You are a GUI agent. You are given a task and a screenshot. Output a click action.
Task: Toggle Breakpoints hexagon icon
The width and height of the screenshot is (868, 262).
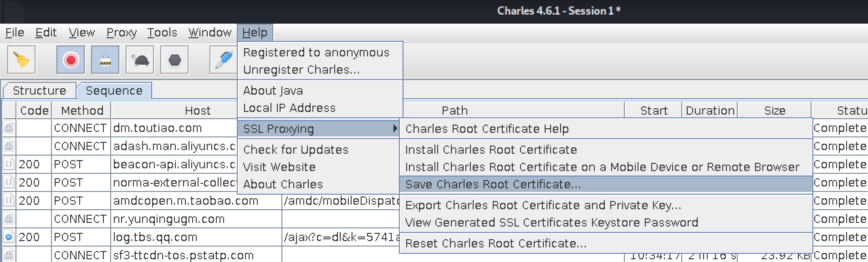174,60
